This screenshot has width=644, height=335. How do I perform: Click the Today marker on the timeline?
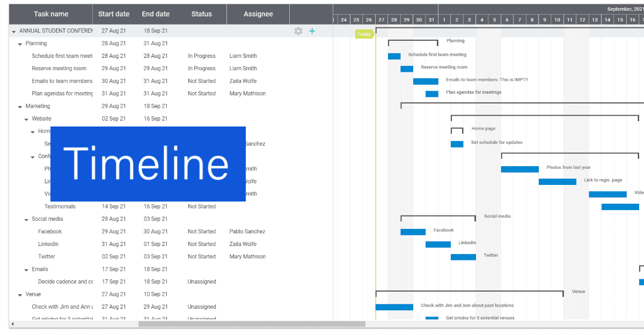364,34
